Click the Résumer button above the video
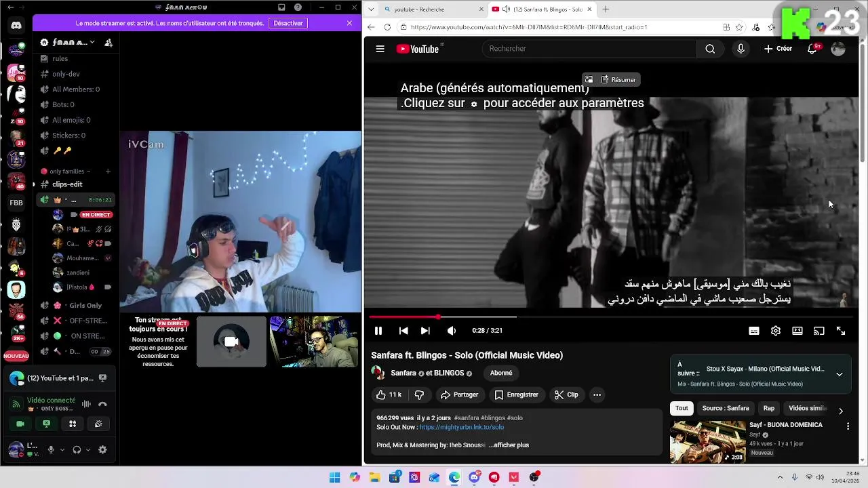Viewport: 868px width, 488px height. coord(618,79)
